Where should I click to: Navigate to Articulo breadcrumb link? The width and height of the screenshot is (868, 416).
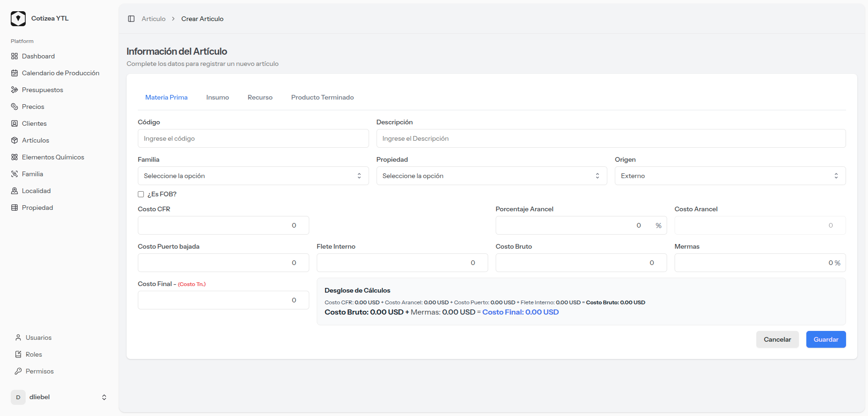point(154,19)
